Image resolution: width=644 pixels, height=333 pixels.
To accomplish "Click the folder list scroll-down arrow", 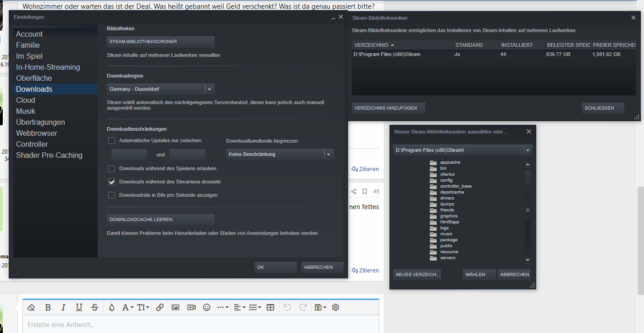I will click(527, 260).
